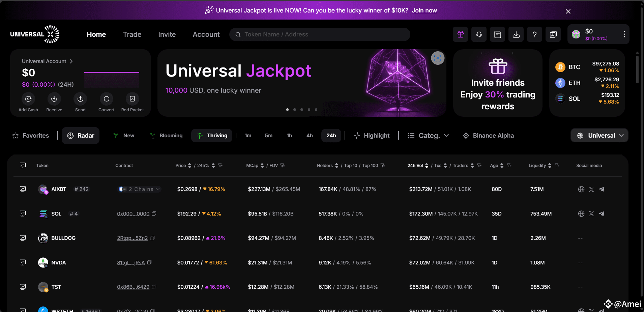The height and width of the screenshot is (312, 644).
Task: Open the Universal Account link
Action: [x=47, y=61]
